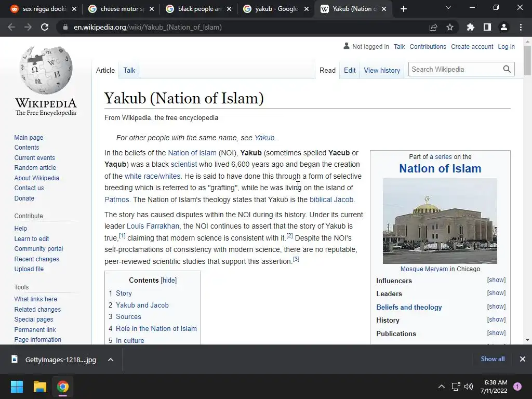Open the network status tray icon

[x=456, y=387]
